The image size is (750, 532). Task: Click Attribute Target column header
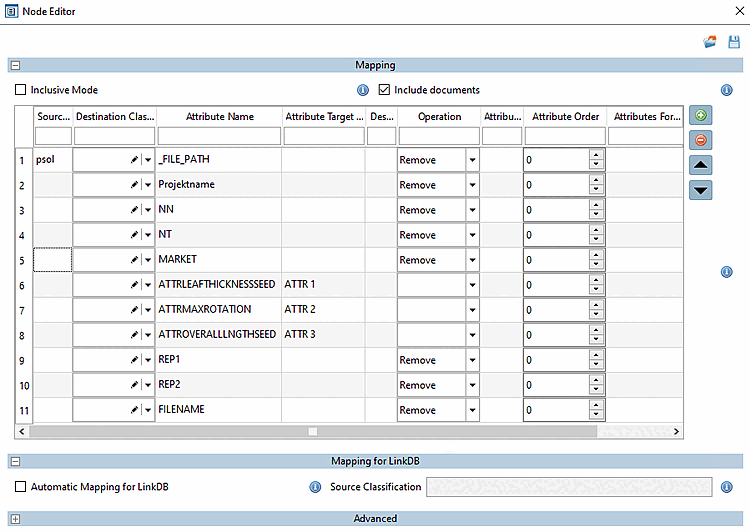324,117
